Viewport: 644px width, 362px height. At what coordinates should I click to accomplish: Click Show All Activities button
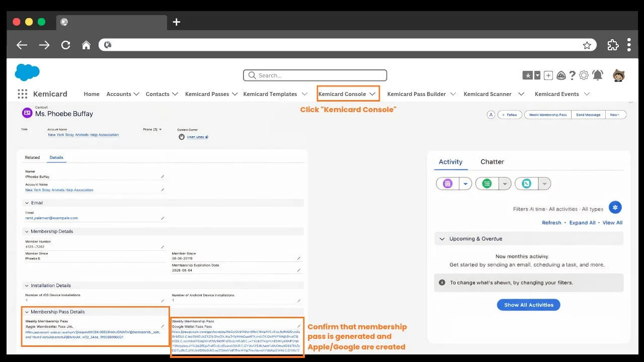(x=529, y=305)
